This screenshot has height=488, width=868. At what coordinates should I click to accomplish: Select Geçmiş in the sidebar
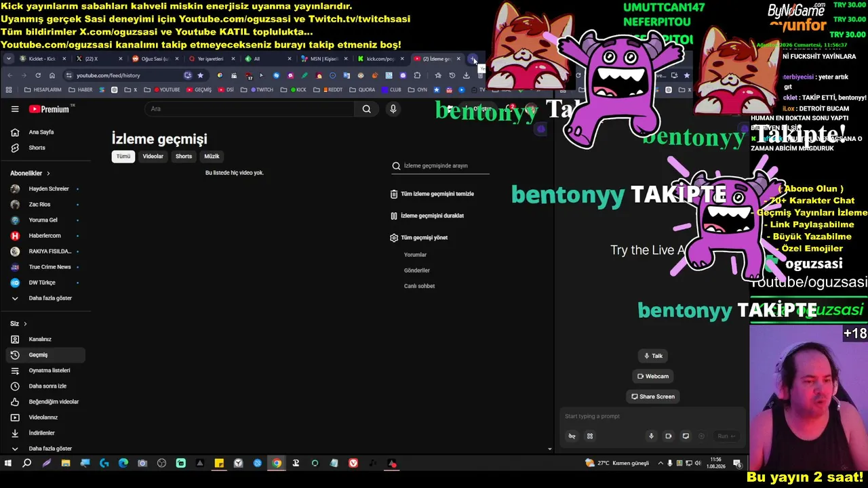coord(46,355)
